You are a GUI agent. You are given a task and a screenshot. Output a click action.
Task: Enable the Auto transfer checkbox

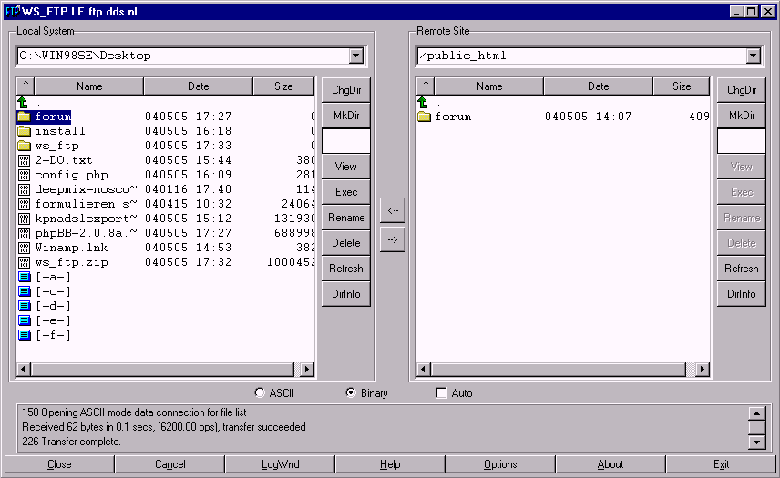[x=441, y=393]
